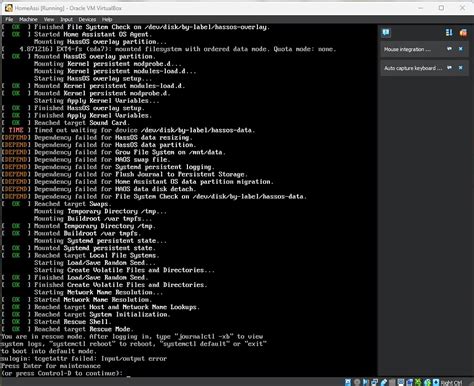Viewport: 474px width, 386px height.
Task: Disable future Mouse integration notifications
Action: [449, 49]
